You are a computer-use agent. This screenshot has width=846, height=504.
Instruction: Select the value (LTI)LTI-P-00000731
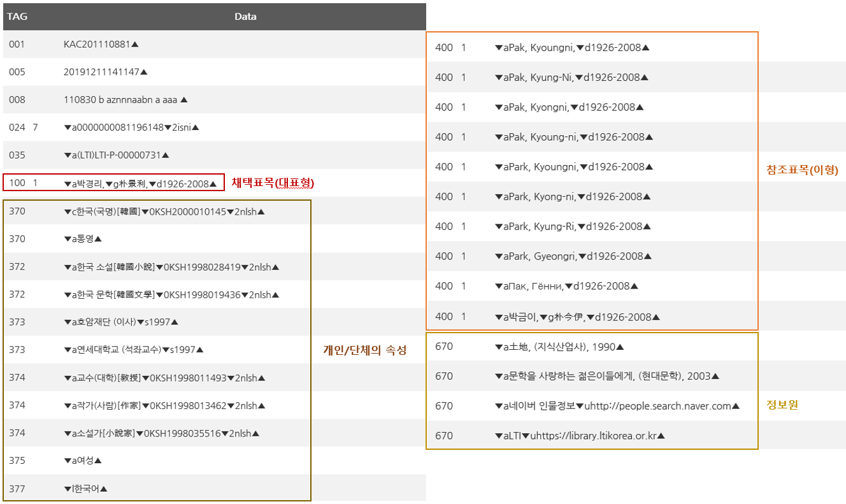tap(117, 155)
